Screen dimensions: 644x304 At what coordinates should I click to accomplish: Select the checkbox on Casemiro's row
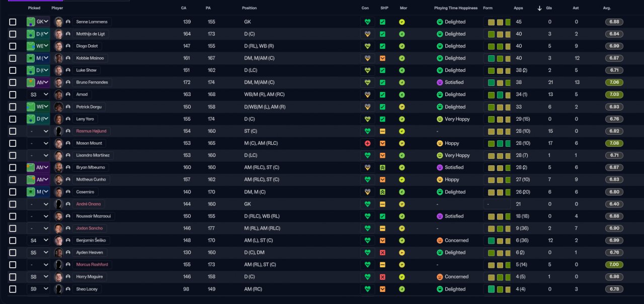point(13,192)
